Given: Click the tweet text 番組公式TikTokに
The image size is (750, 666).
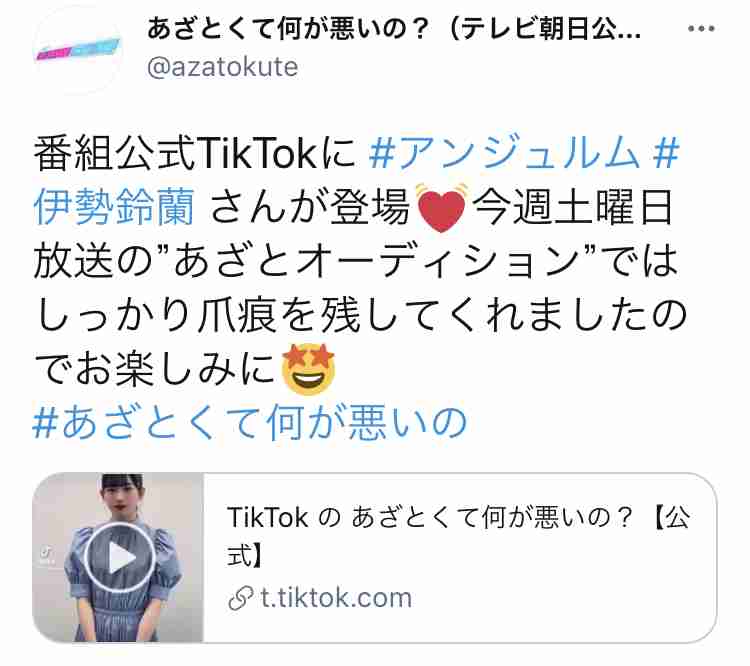Looking at the screenshot, I should 194,154.
